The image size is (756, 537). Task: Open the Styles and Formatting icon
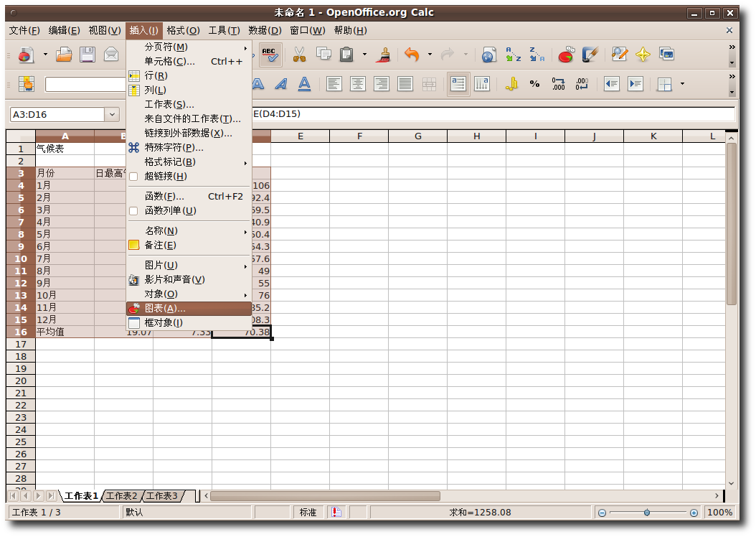point(26,84)
